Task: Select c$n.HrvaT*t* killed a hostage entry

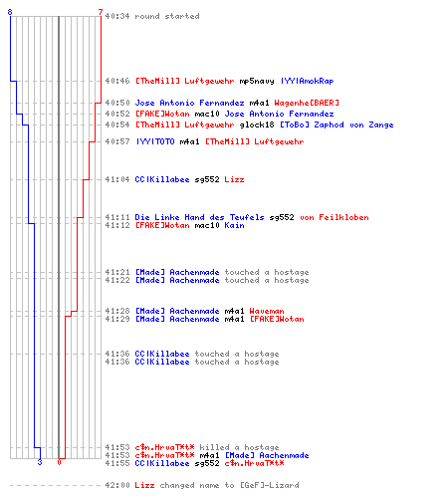Action: pyautogui.click(x=192, y=447)
